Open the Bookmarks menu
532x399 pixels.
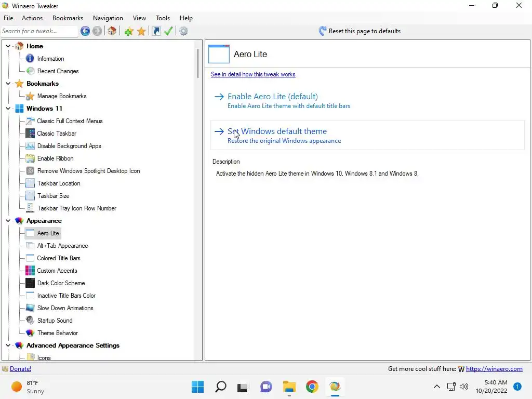68,18
